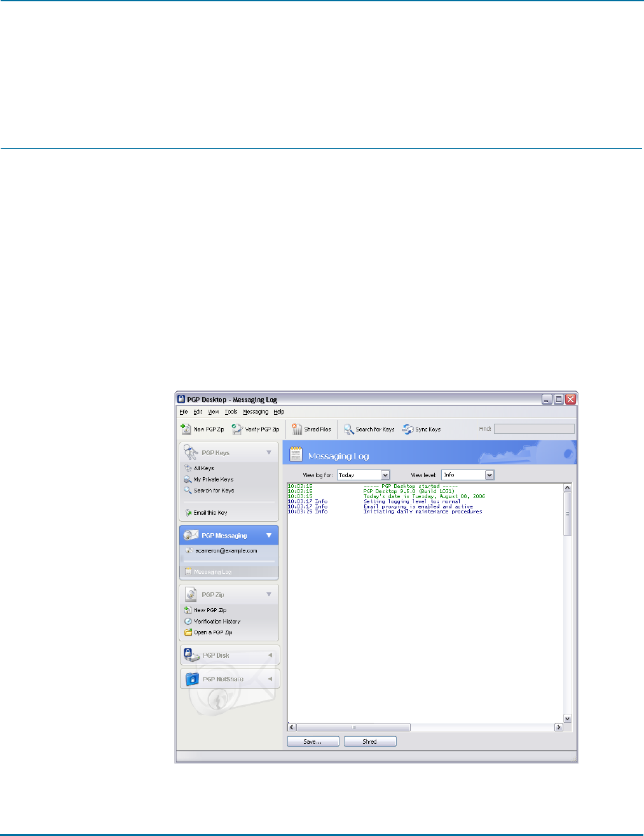Open the Tools menu
This screenshot has width=644, height=836.
[x=231, y=412]
